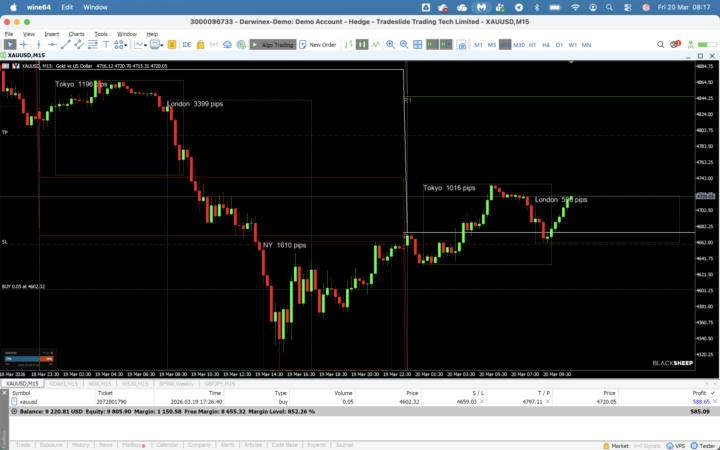The width and height of the screenshot is (720, 450).
Task: Toggle Algo Trading
Action: coord(273,45)
